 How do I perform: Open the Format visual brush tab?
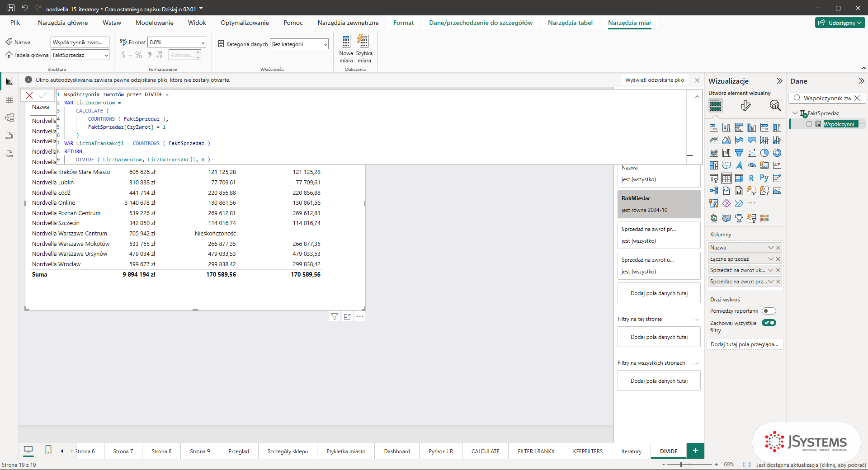click(745, 105)
